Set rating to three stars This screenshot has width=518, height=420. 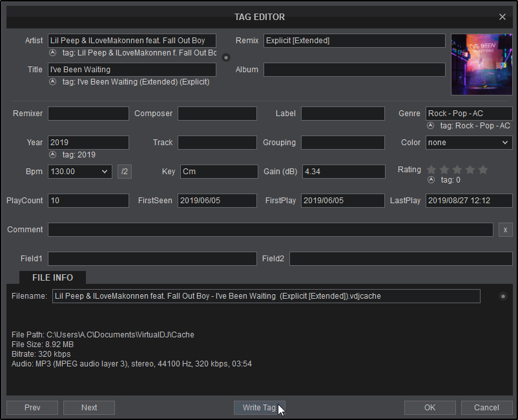[457, 170]
